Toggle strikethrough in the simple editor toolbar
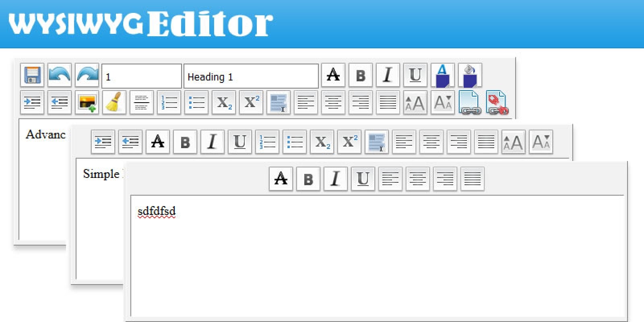 pyautogui.click(x=158, y=142)
